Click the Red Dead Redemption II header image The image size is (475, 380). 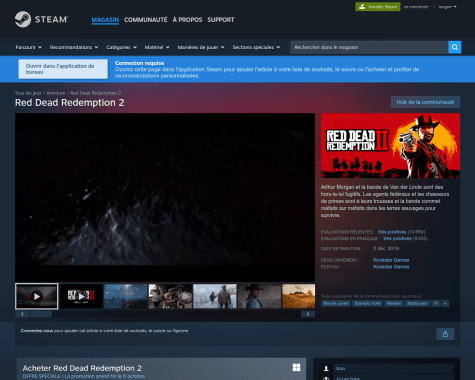[390, 146]
